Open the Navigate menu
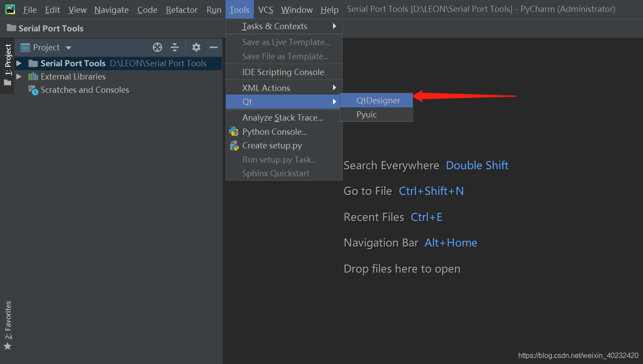Viewport: 643px width, 364px height. pos(111,10)
